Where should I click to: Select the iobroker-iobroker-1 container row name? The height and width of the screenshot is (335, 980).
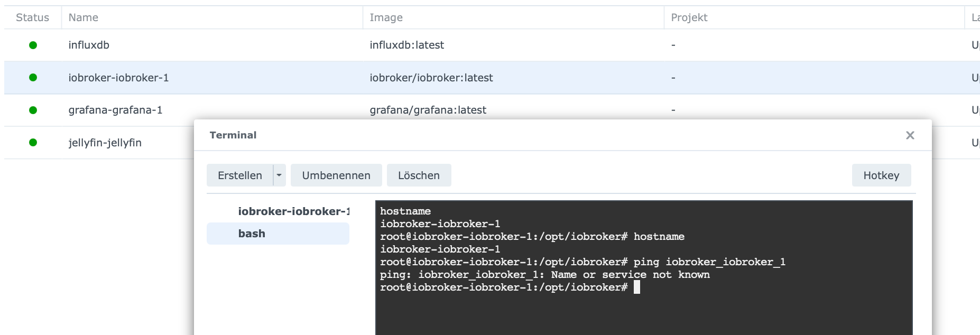point(118,78)
